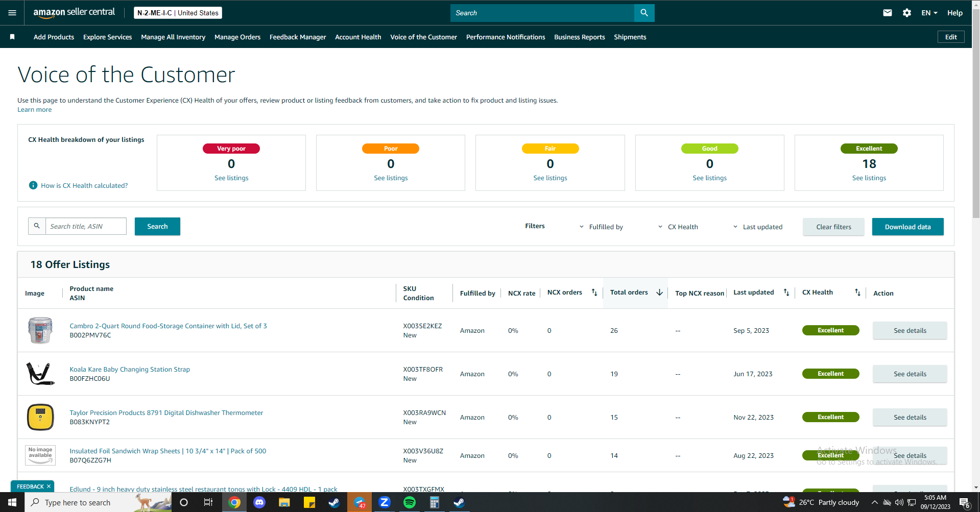Navigate to Manage Orders
980x512 pixels.
pyautogui.click(x=237, y=37)
